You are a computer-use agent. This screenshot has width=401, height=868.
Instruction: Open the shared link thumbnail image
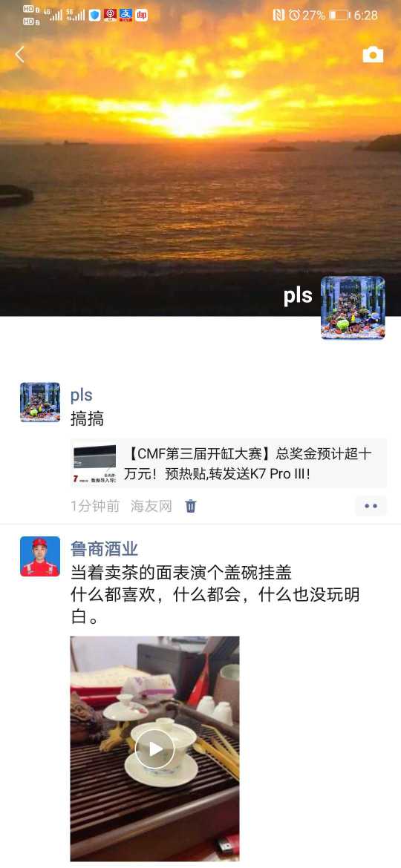95,464
